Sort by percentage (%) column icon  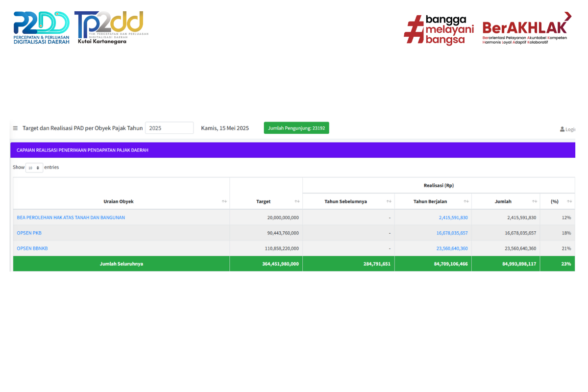point(569,201)
